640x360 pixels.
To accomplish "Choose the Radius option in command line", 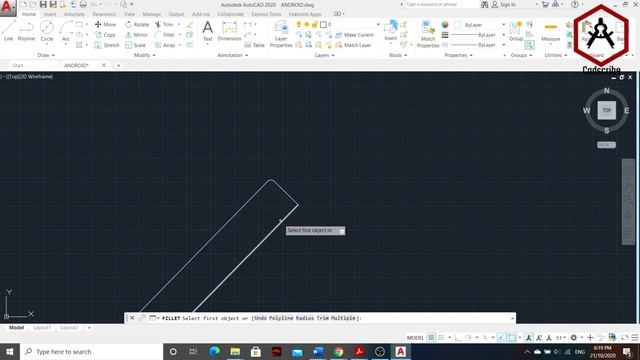I will (304, 318).
